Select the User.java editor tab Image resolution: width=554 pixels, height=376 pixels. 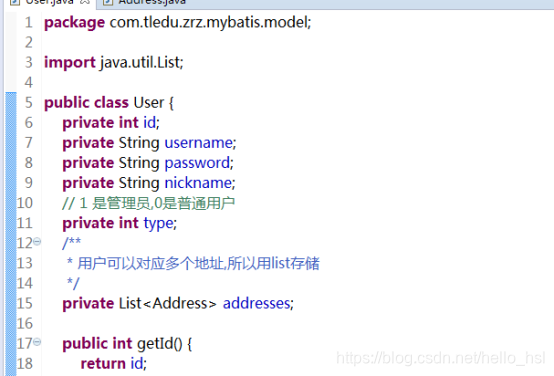tap(49, 2)
